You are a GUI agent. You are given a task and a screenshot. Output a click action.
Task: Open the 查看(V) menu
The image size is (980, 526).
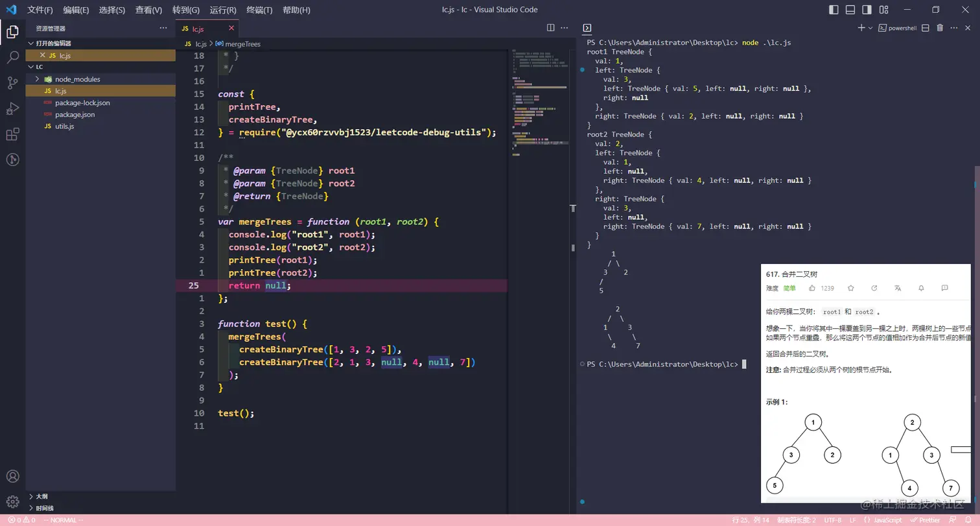click(149, 10)
